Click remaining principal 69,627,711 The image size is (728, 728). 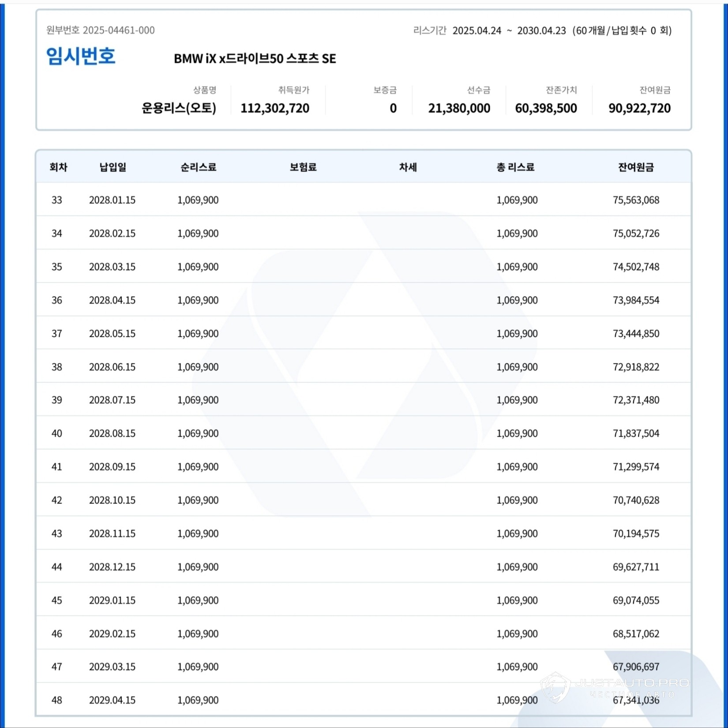coord(636,567)
